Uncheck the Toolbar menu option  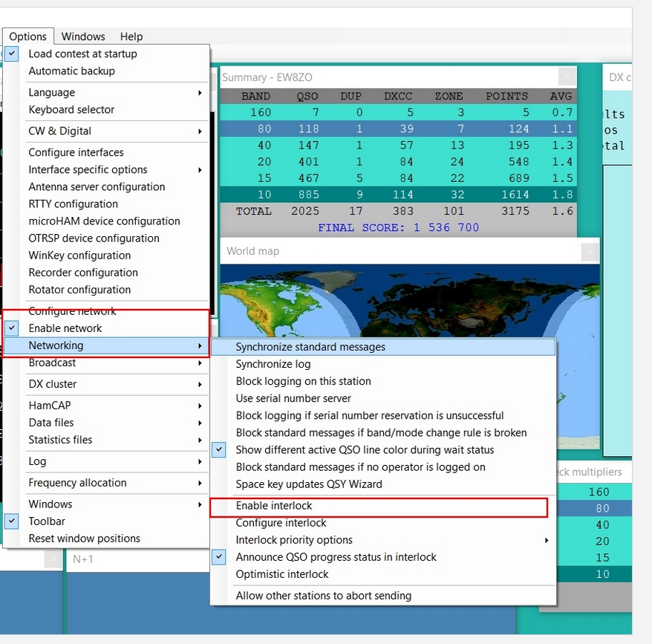click(x=46, y=521)
